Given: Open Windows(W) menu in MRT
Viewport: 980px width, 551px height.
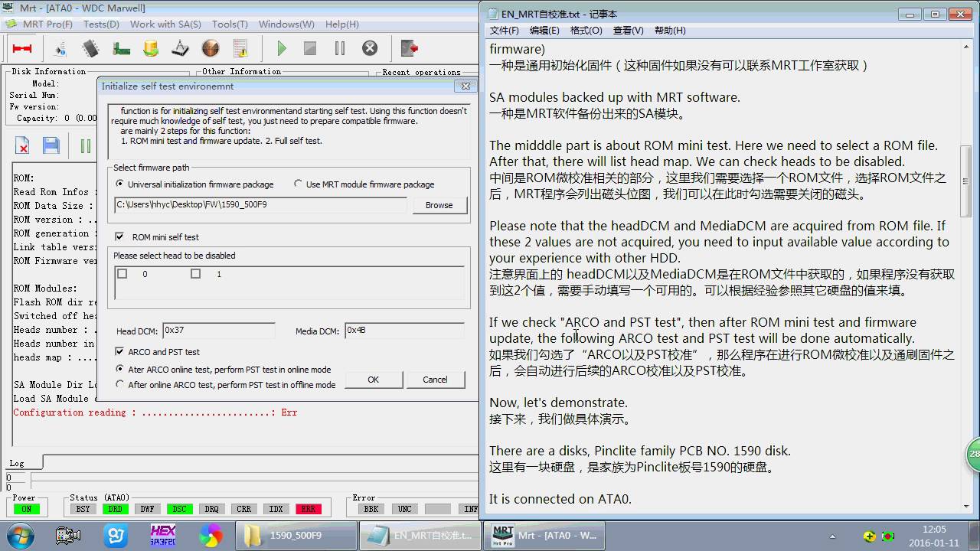Looking at the screenshot, I should (x=286, y=24).
